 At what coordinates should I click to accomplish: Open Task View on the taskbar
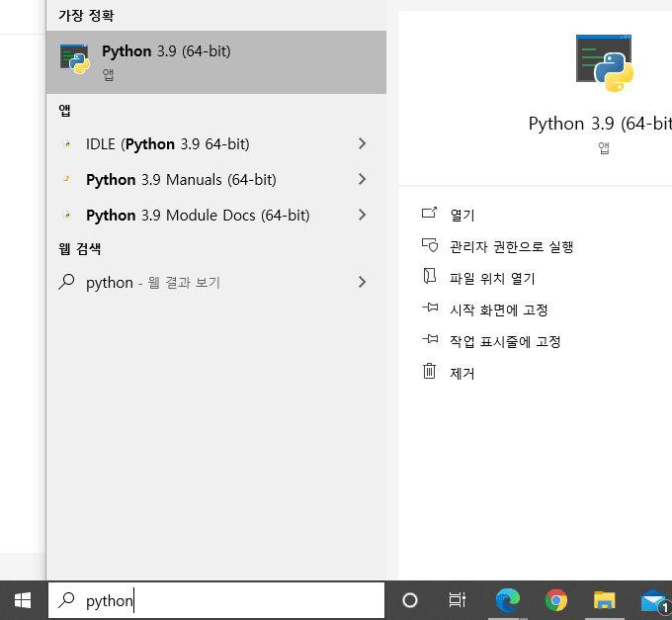point(457,600)
